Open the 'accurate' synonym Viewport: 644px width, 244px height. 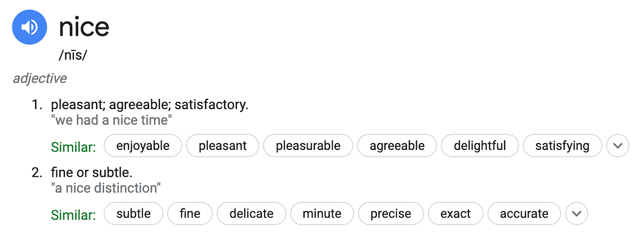tap(524, 213)
